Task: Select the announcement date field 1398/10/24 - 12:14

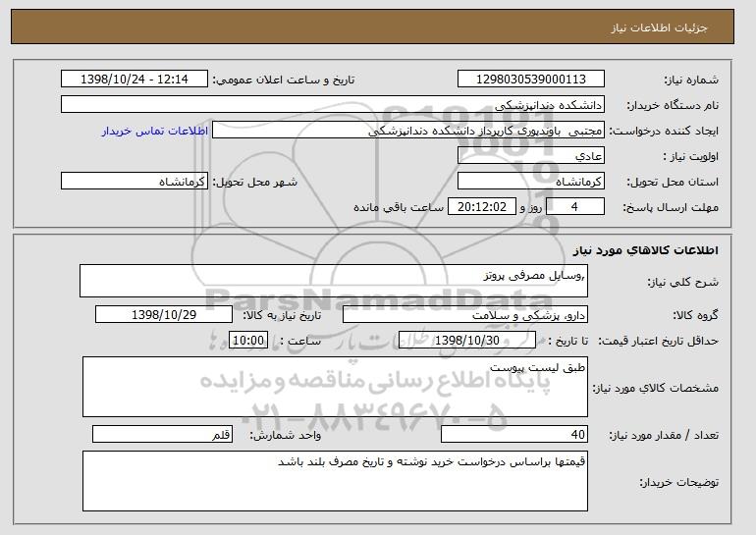Action: pos(135,80)
